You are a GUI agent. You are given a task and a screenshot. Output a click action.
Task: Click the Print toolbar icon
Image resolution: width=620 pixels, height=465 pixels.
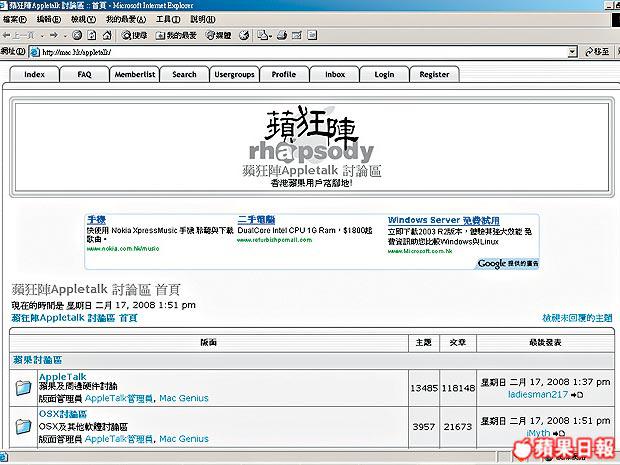pyautogui.click(x=282, y=36)
